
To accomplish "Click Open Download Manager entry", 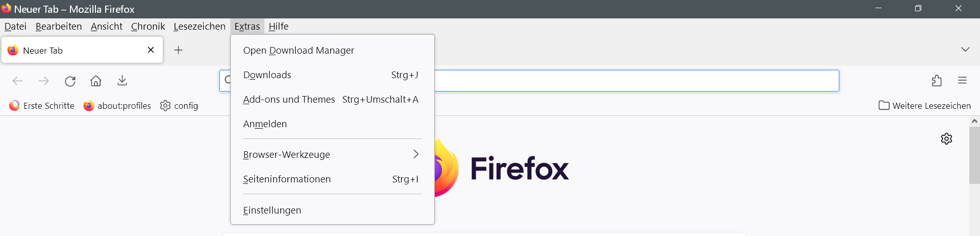I will coord(299,51).
